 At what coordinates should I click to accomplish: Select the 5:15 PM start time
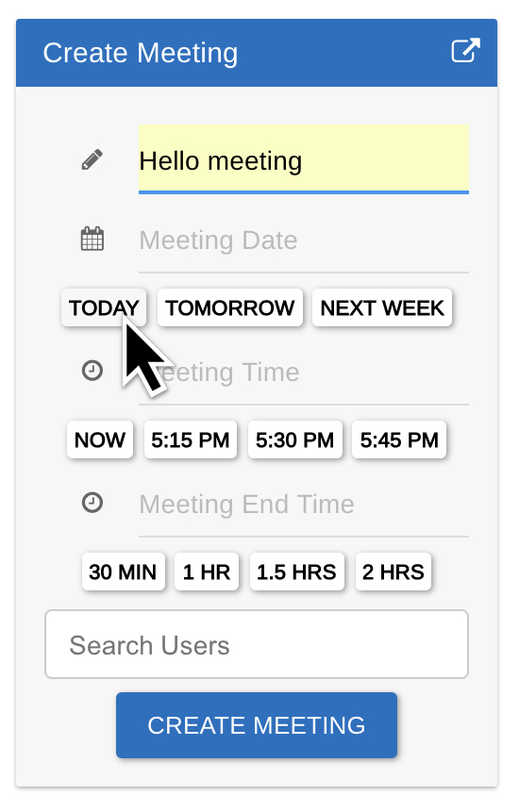point(190,439)
